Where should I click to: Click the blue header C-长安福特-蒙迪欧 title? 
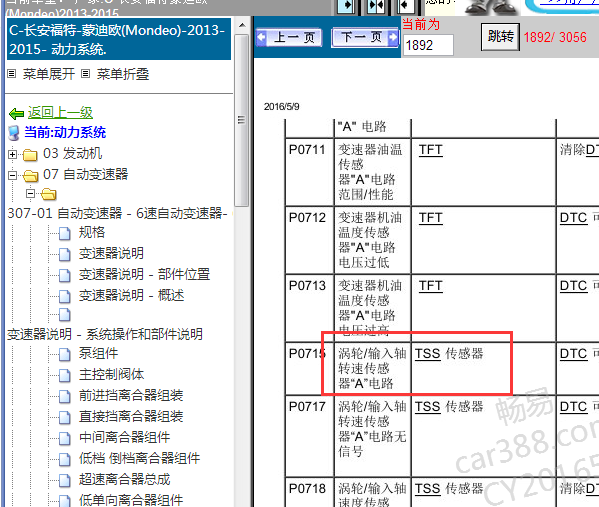[119, 39]
